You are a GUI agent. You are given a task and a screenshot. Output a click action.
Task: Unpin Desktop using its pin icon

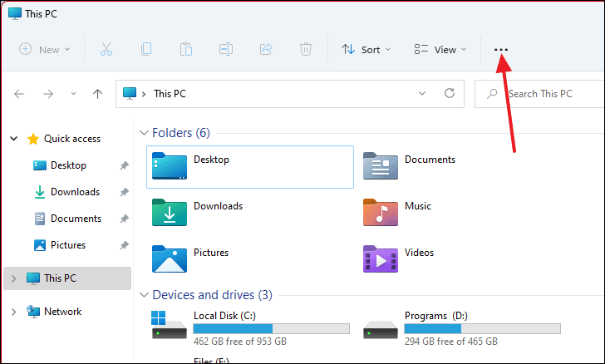coord(124,165)
